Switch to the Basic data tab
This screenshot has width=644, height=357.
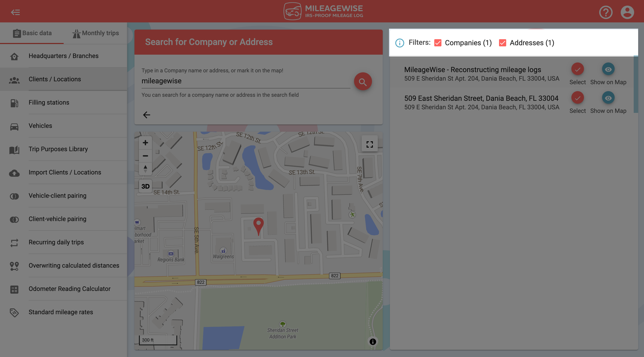click(32, 33)
